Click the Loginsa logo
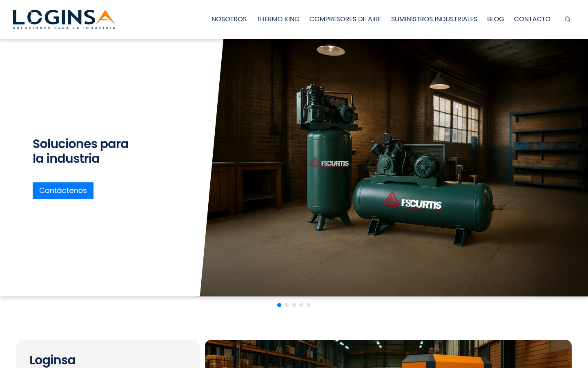Viewport: 588px width, 368px height. click(x=64, y=20)
